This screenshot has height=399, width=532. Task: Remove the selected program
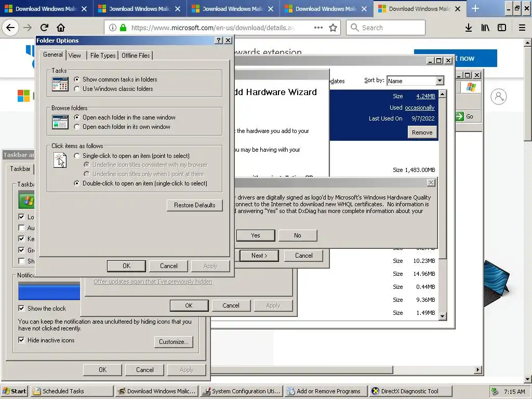click(x=422, y=132)
